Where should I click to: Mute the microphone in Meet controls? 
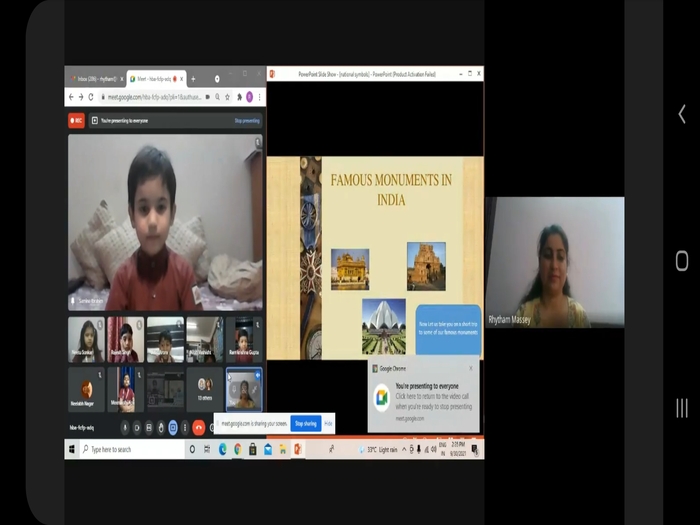point(125,428)
